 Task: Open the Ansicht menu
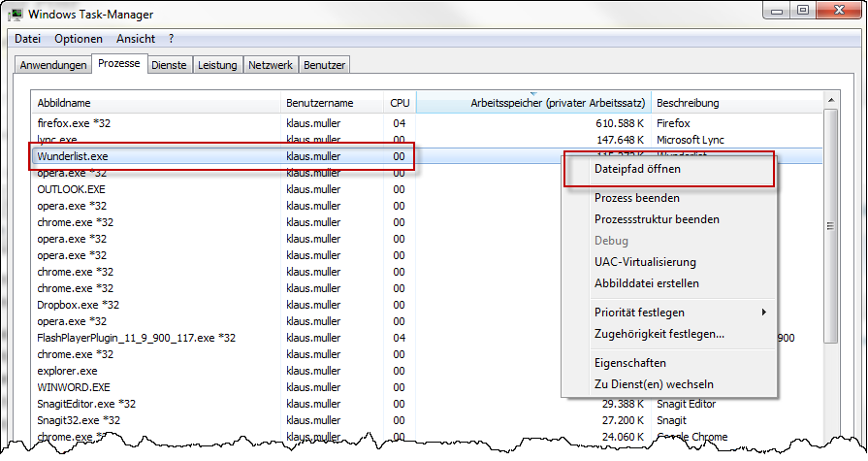(136, 39)
